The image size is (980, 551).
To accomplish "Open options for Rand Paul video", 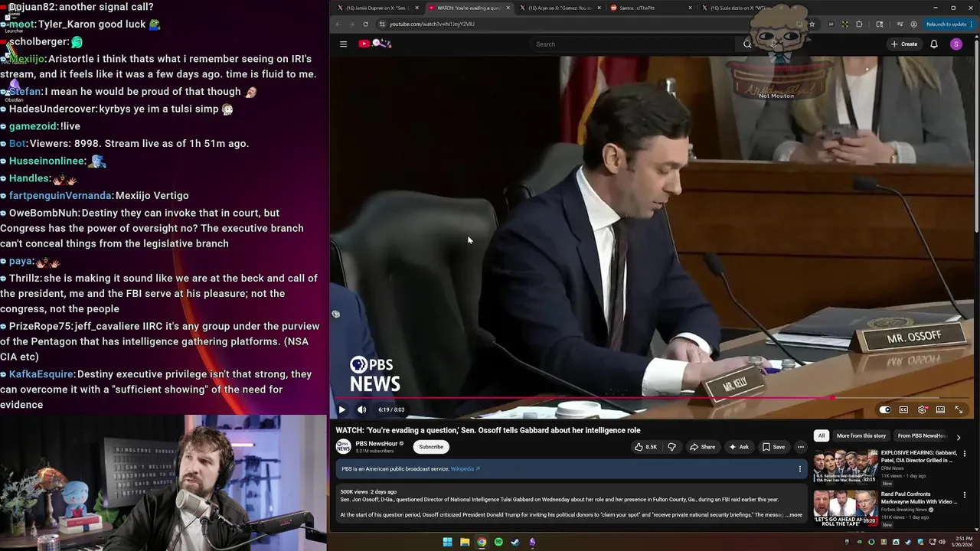I will click(x=965, y=495).
